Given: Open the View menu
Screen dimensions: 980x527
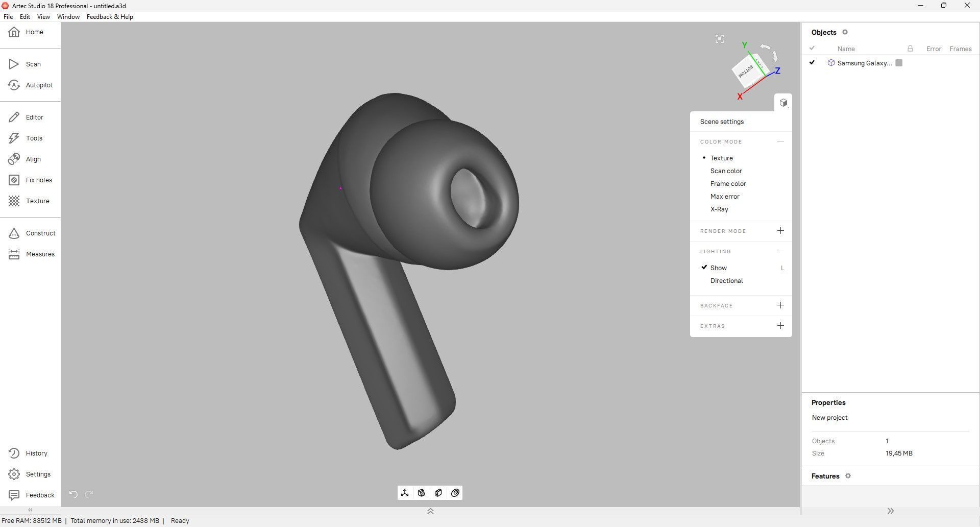Looking at the screenshot, I should coord(43,17).
